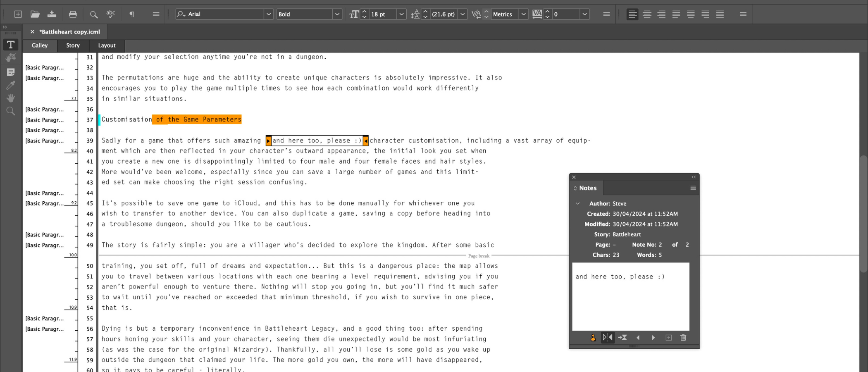
Task: Open the Arial font family dropdown
Action: click(x=269, y=14)
